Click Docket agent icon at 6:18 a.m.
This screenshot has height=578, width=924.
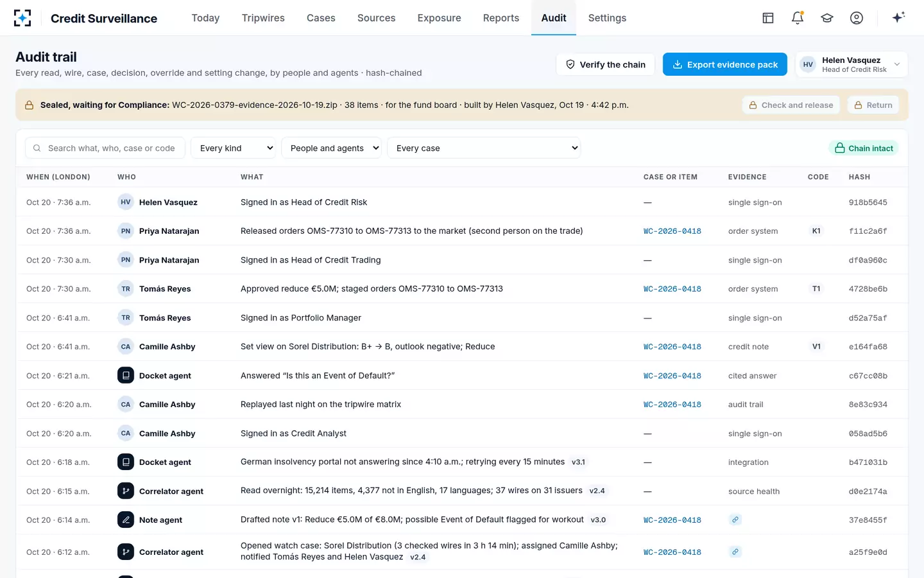pyautogui.click(x=126, y=462)
